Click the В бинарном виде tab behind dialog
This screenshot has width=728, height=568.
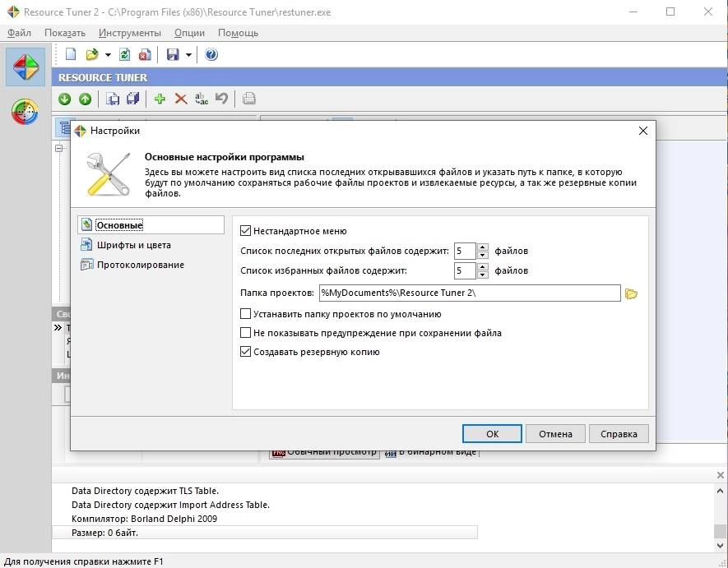coord(430,453)
